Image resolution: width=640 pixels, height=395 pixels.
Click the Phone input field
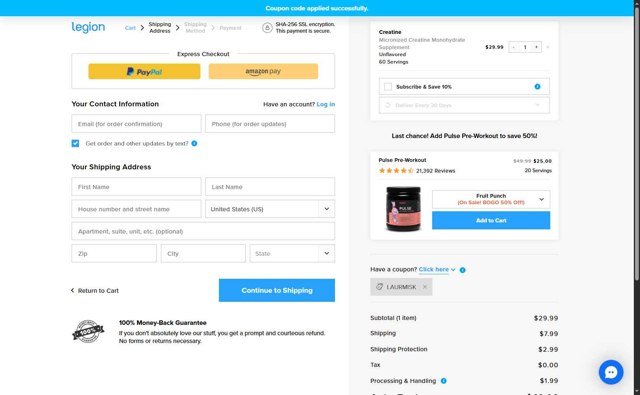pyautogui.click(x=270, y=124)
